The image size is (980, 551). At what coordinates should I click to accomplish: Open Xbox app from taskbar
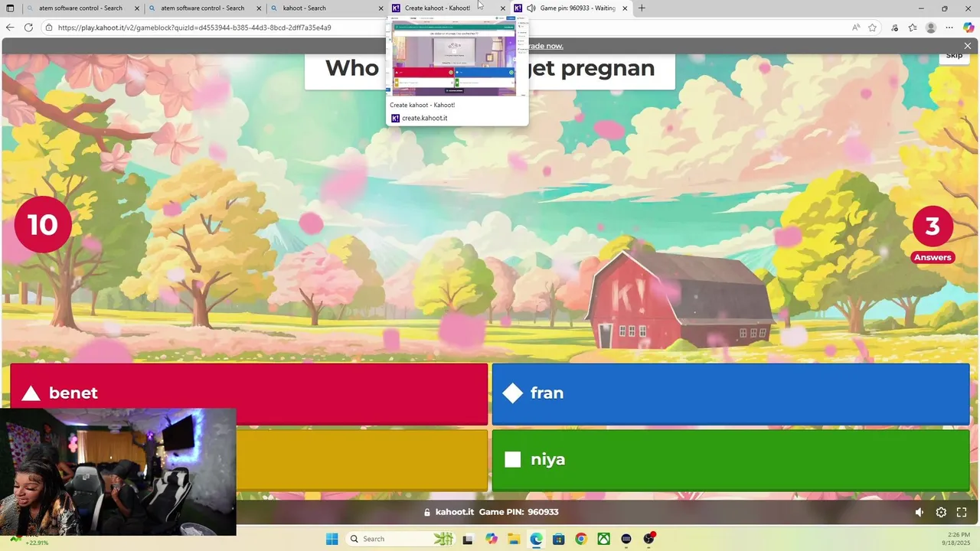(604, 539)
